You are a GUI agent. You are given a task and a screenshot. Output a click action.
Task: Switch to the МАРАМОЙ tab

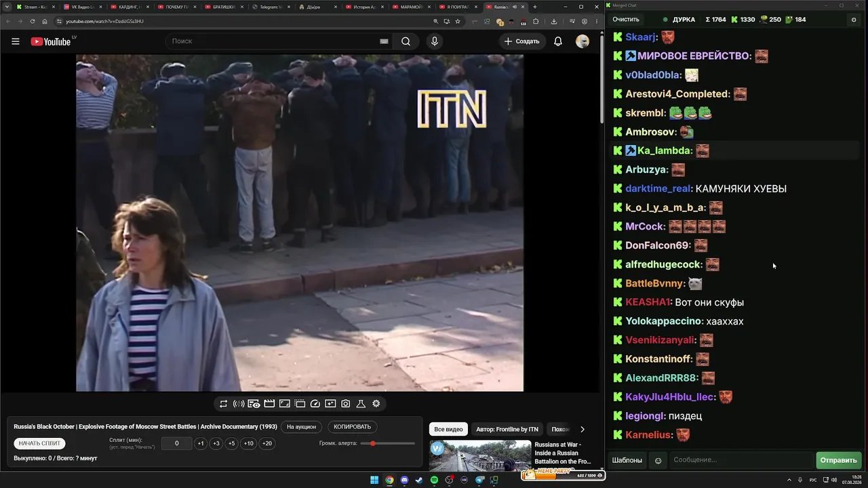pyautogui.click(x=411, y=7)
